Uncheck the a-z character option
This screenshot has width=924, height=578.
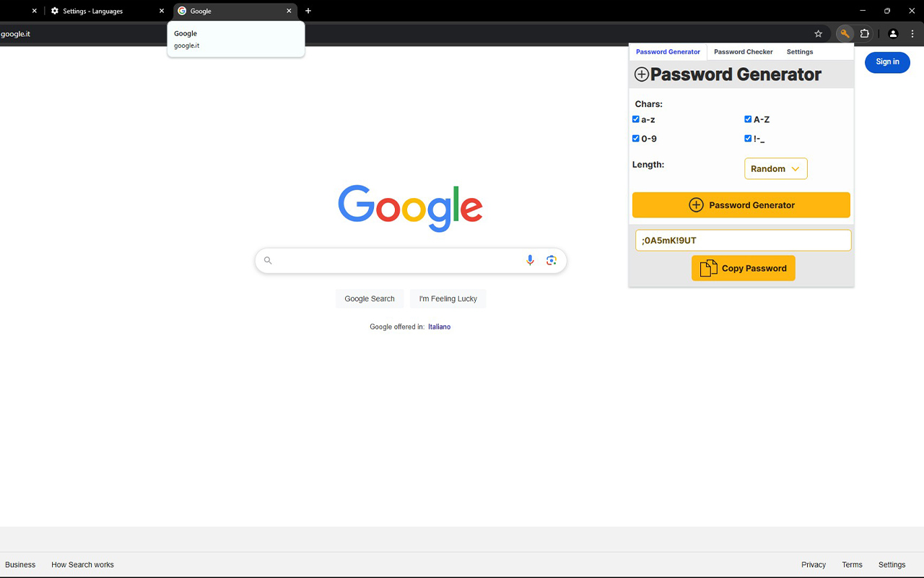(x=636, y=119)
